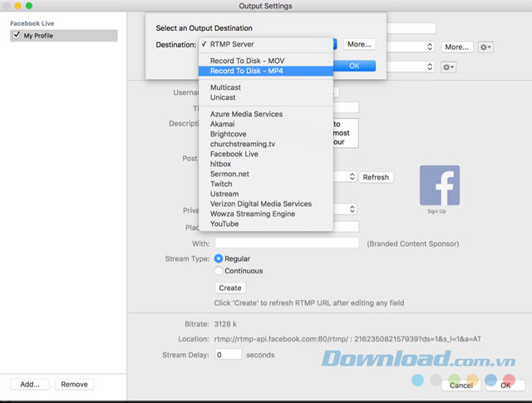Select Verizon Digital Media Services destination

[266, 204]
